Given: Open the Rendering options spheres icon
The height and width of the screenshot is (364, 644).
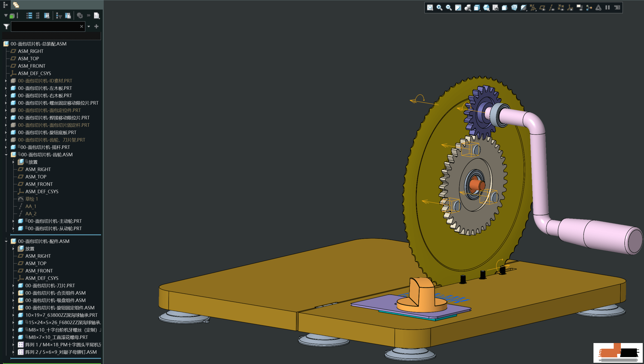Looking at the screenshot, I should pyautogui.click(x=468, y=8).
